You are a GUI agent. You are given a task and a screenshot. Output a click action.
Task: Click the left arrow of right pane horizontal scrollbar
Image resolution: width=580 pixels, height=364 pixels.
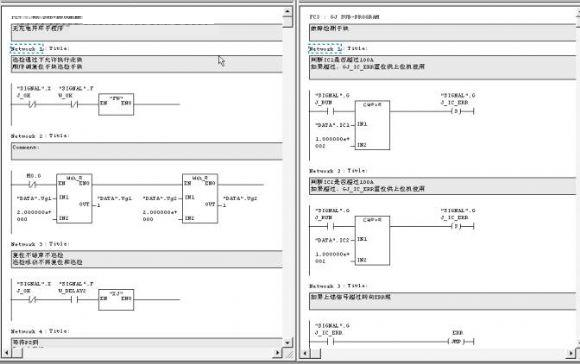pos(304,353)
